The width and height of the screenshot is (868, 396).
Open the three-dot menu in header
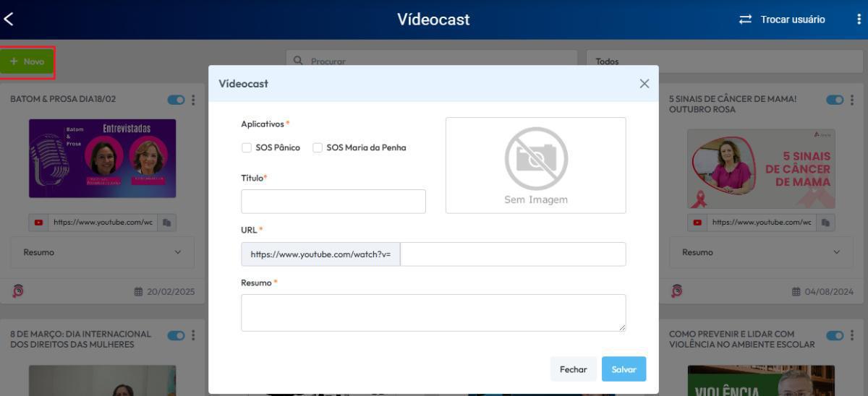pos(859,20)
